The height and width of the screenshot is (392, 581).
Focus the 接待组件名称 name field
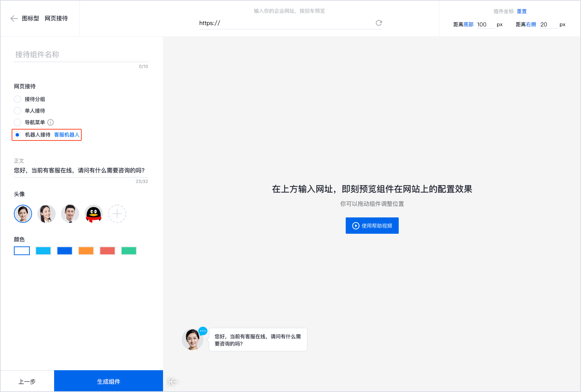click(x=81, y=55)
